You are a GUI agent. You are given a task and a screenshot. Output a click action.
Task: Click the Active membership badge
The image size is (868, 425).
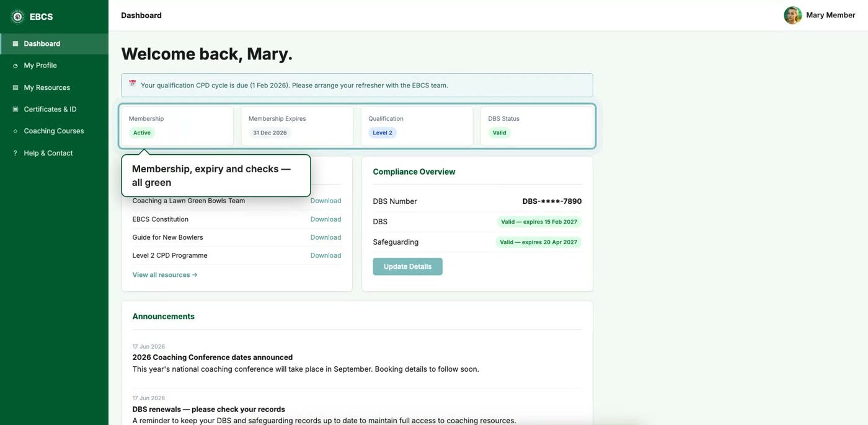click(x=142, y=133)
